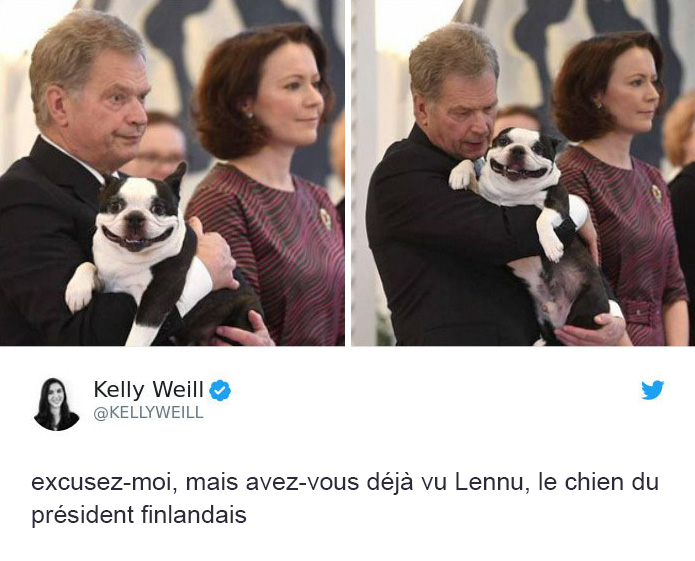
Task: Open the right photo of the tweet
Action: 523,173
